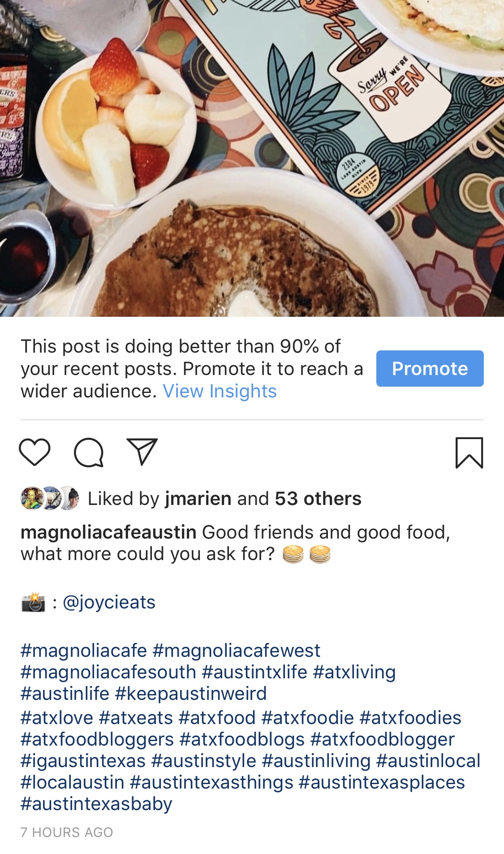The height and width of the screenshot is (854, 504).
Task: Tap the liker profile avatars
Action: click(50, 498)
